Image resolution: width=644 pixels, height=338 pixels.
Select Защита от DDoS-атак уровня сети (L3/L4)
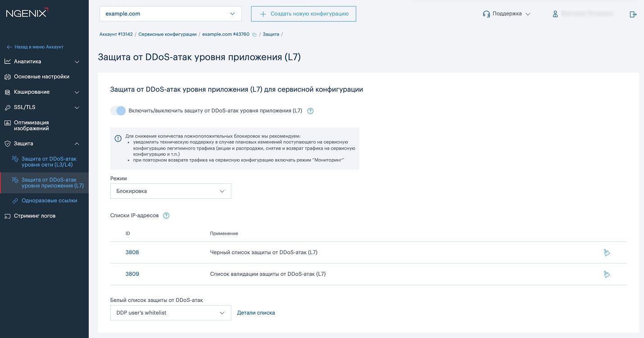(x=49, y=162)
